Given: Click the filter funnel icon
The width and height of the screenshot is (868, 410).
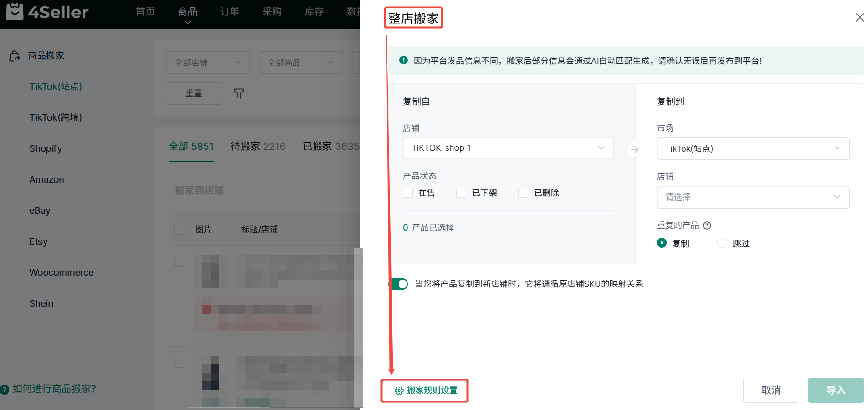Looking at the screenshot, I should point(239,93).
